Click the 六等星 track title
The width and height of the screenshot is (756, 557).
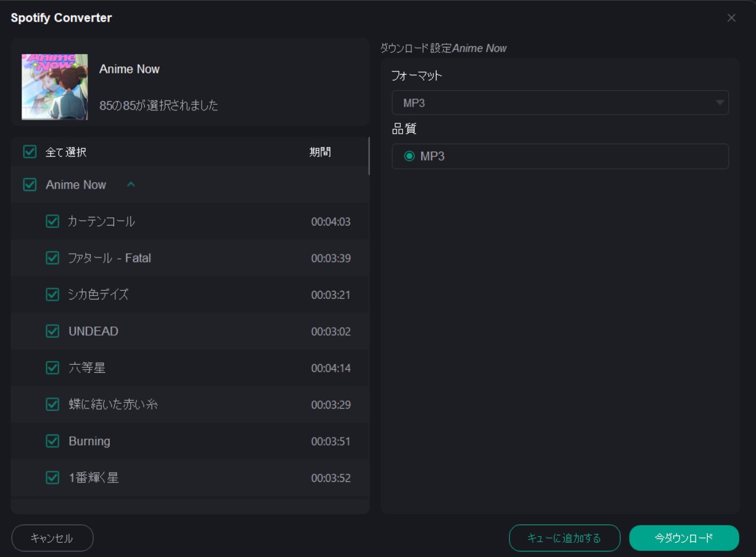point(87,368)
